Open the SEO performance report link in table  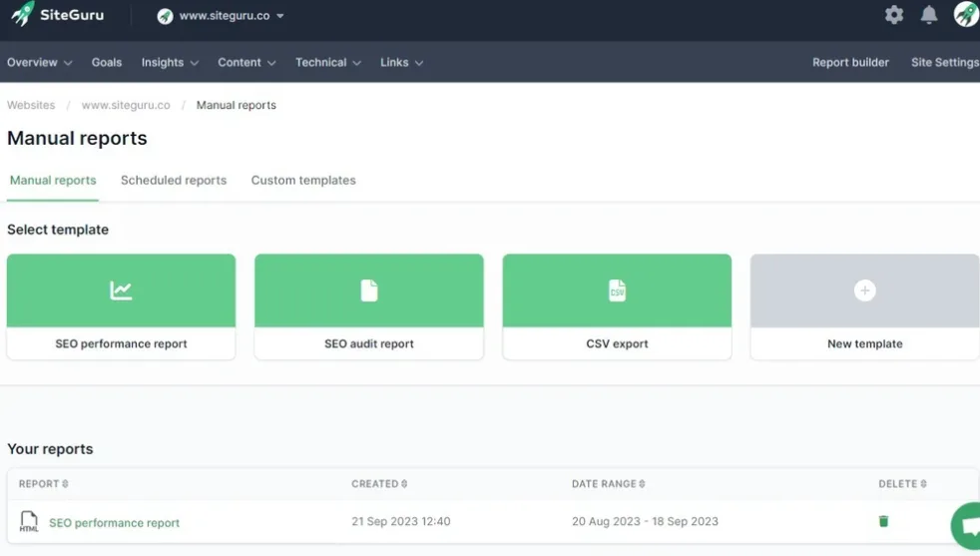click(115, 523)
